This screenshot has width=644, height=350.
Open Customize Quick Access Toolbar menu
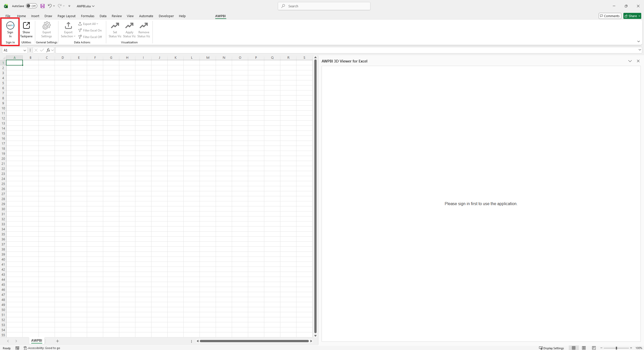pos(69,6)
